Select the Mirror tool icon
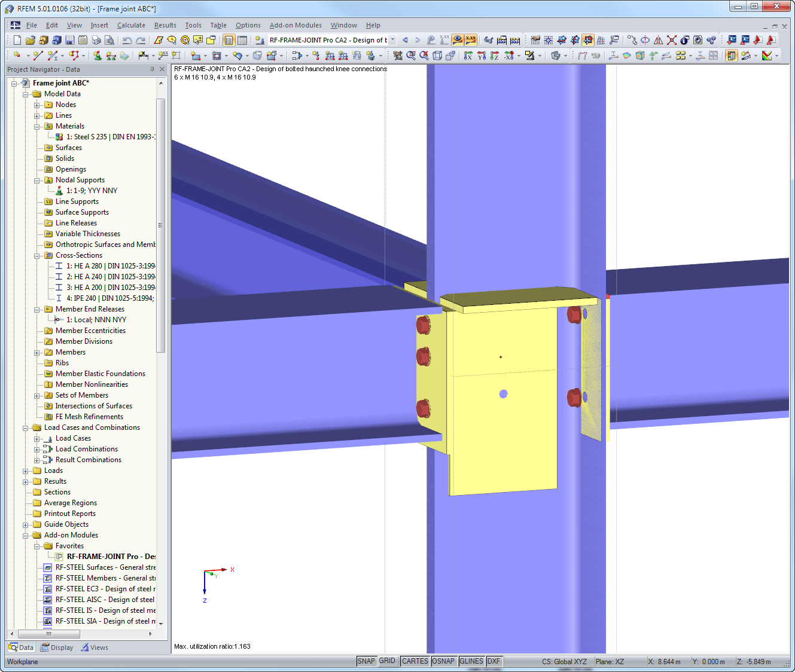The image size is (795, 672). [x=657, y=39]
